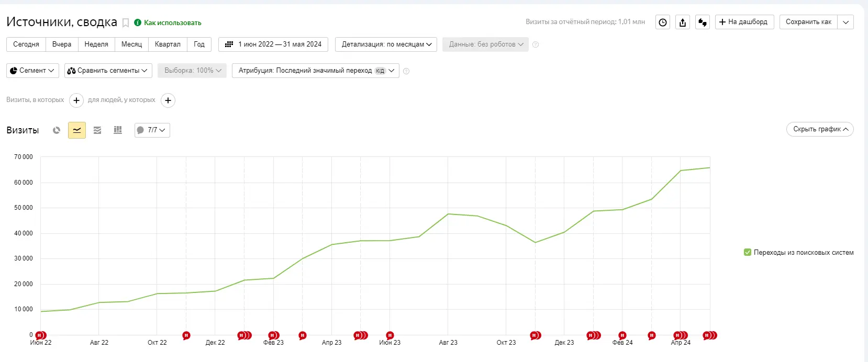Toggle 'Переходы из поисковых систем' legend checkbox

click(748, 253)
